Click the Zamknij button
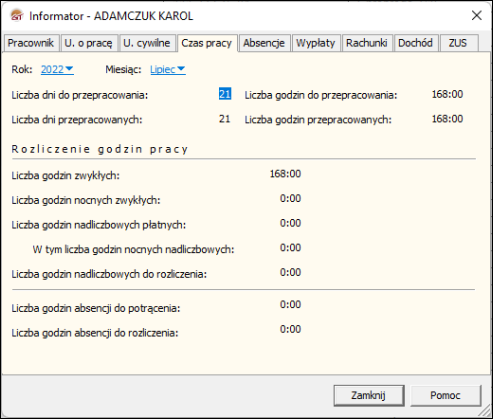This screenshot has height=419, width=493. click(x=369, y=395)
